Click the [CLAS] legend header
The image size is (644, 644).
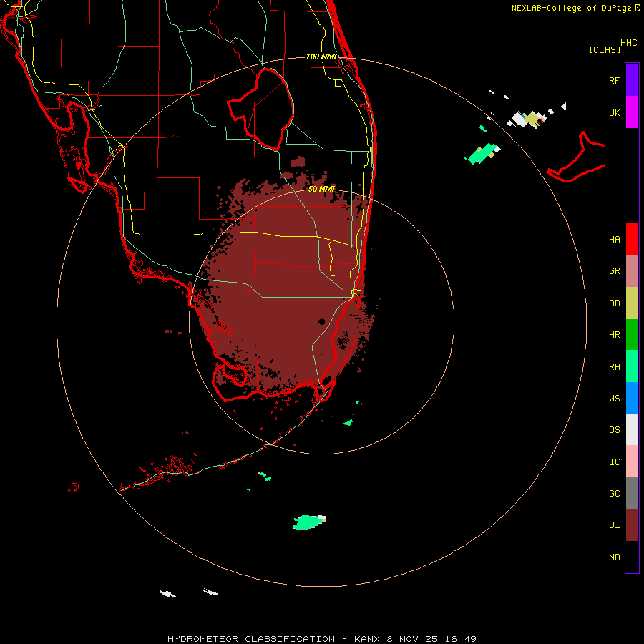point(605,49)
